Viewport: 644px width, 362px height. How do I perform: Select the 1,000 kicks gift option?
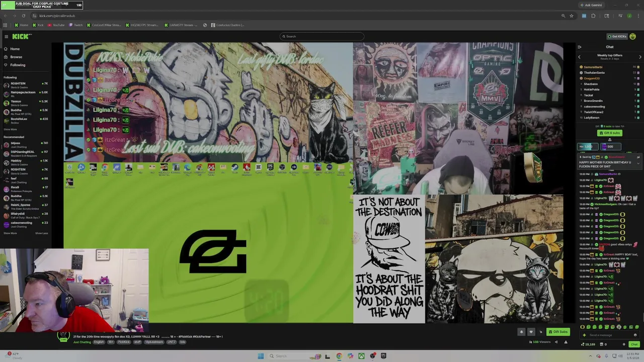point(588,147)
